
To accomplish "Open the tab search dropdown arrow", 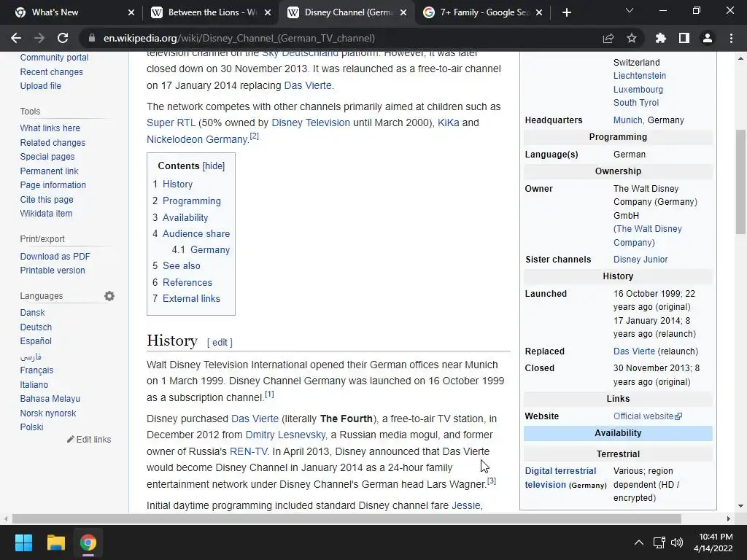I will tap(630, 10).
